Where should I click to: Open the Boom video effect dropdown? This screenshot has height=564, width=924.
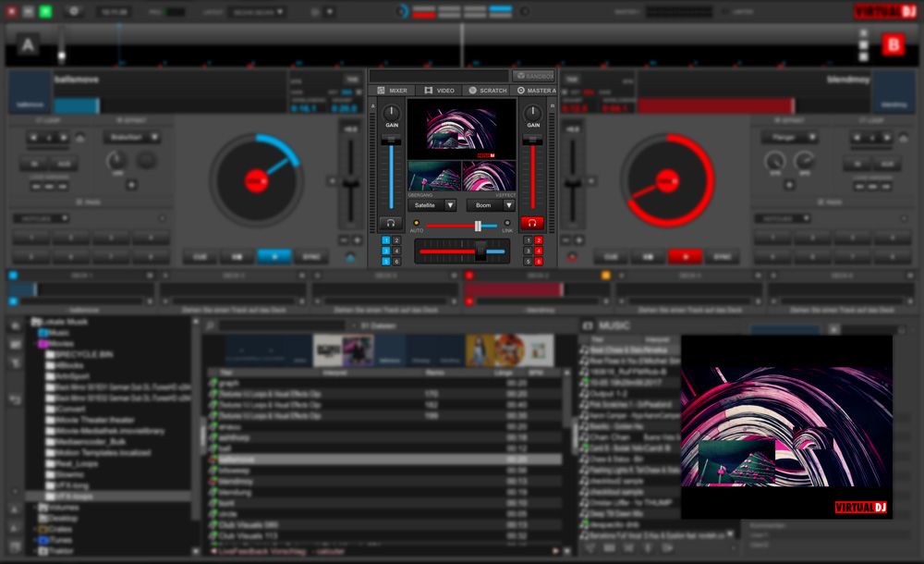[490, 205]
